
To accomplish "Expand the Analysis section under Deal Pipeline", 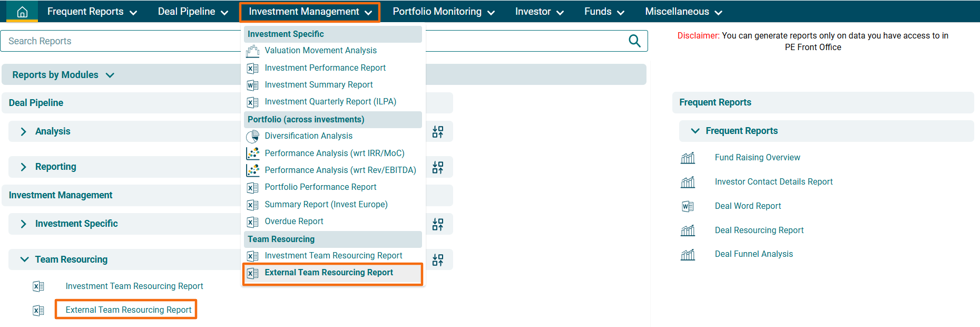I will click(x=24, y=132).
